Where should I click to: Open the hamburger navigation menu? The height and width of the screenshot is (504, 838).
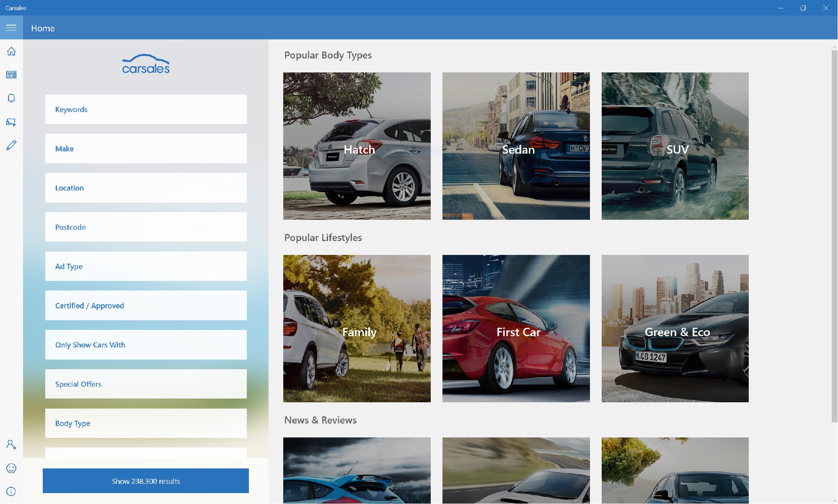[x=11, y=28]
